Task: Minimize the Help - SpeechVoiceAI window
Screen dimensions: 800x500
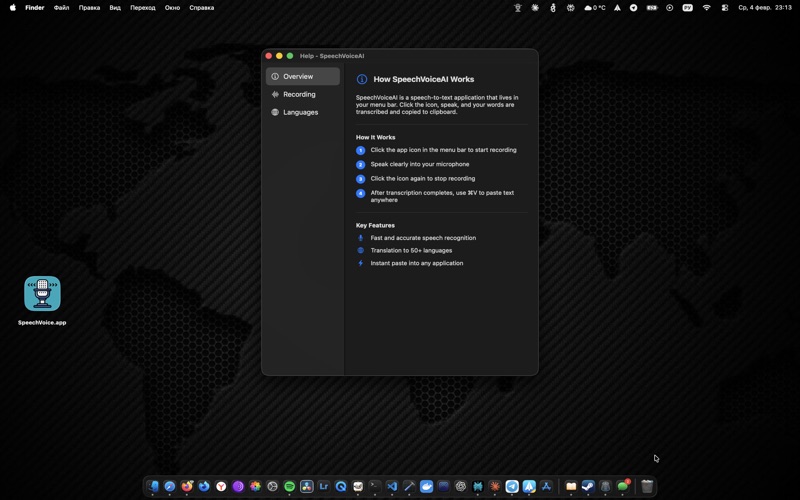Action: (279, 56)
